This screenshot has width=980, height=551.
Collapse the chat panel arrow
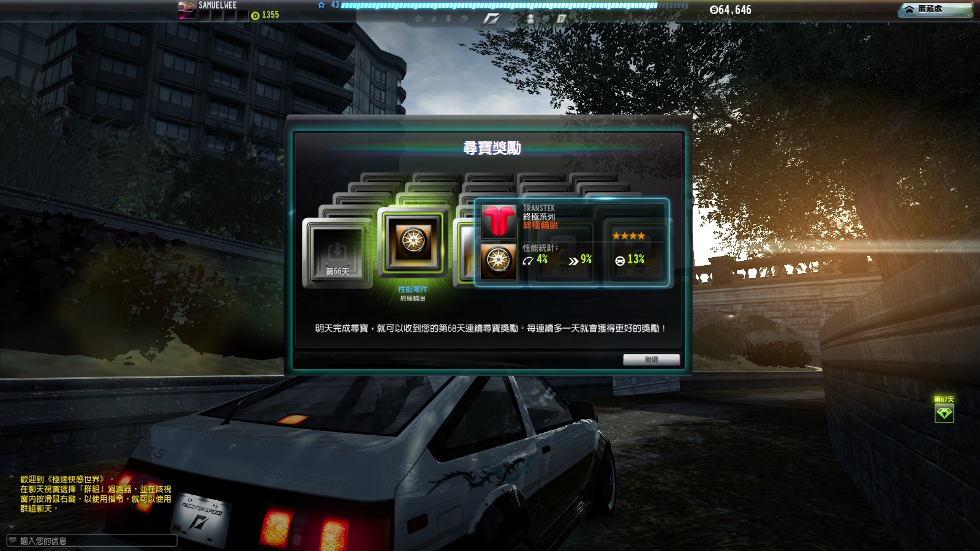pos(11,526)
